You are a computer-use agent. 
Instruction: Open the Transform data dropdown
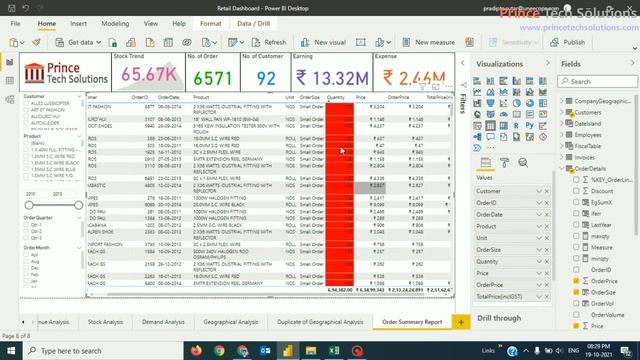tap(242, 42)
